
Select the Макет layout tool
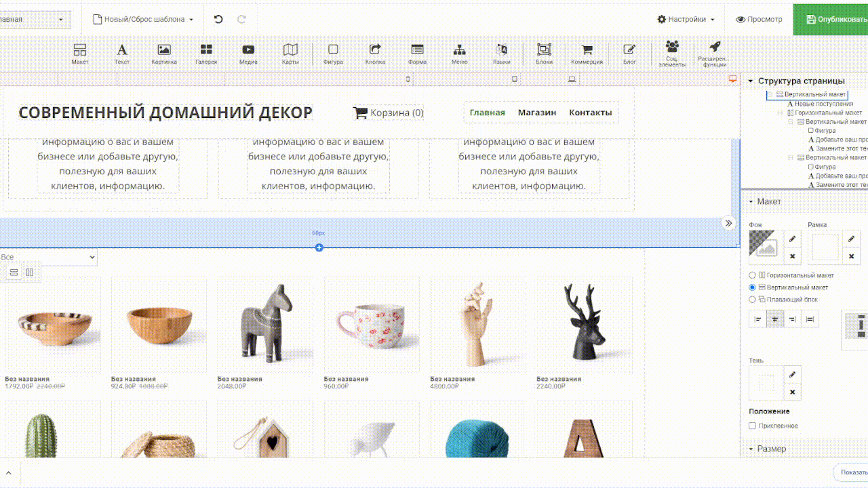click(x=80, y=54)
